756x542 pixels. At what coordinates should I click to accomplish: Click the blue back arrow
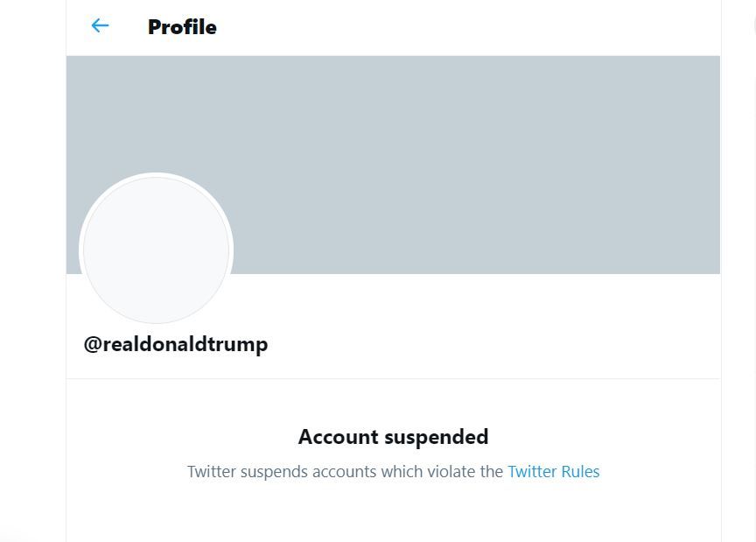pos(100,26)
